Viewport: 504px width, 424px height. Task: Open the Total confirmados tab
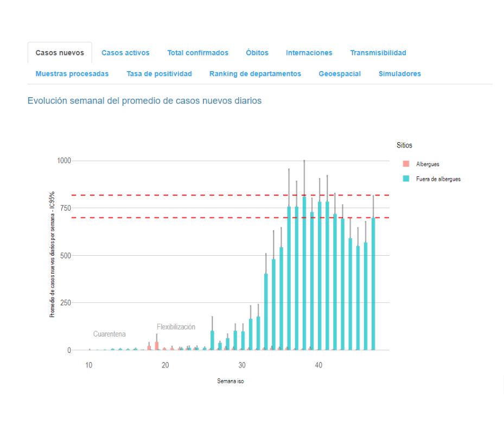coord(197,53)
